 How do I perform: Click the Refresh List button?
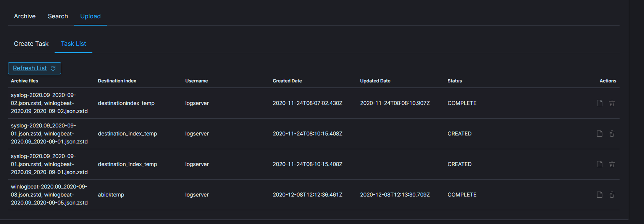[x=34, y=68]
